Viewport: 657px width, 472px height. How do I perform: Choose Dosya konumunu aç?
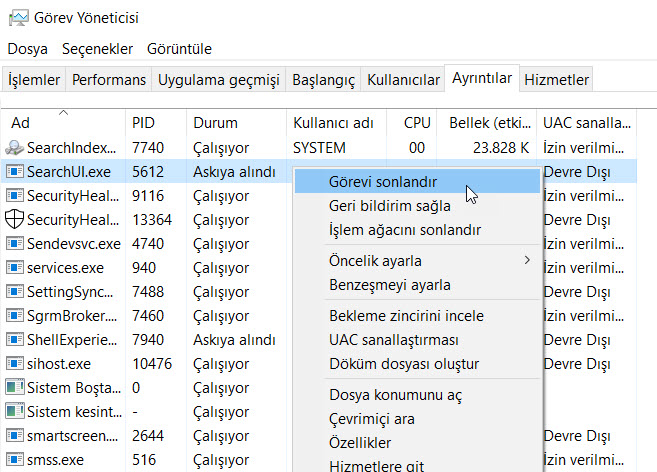417,394
